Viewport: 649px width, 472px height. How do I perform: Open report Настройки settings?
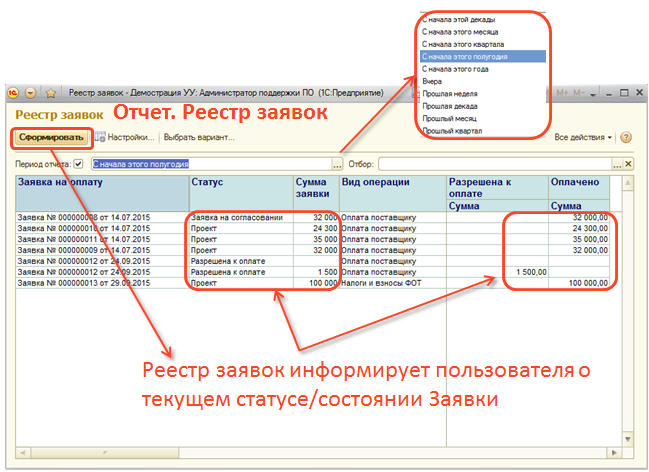125,137
